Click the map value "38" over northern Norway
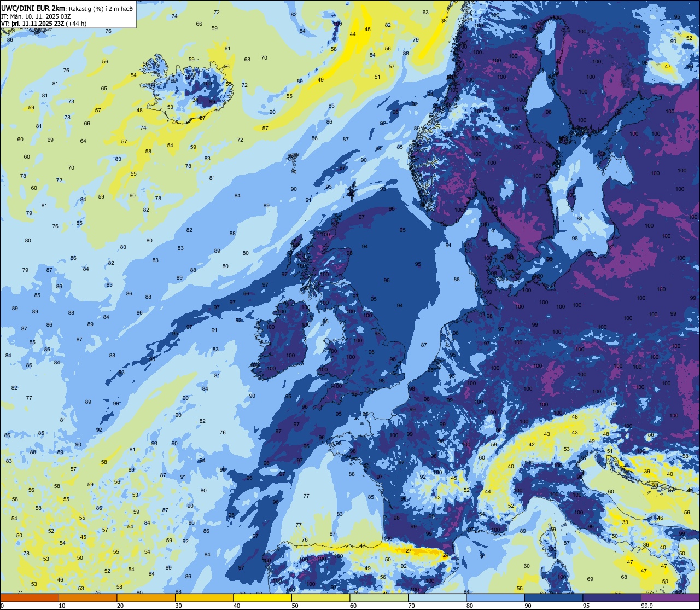The height and width of the screenshot is (610, 700). tap(444, 20)
